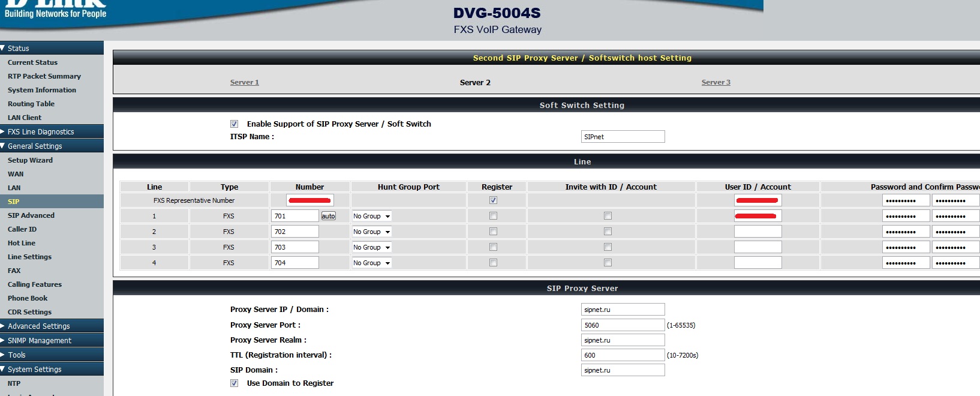Check Invite with ID for line 1
This screenshot has height=396, width=980.
coord(608,216)
